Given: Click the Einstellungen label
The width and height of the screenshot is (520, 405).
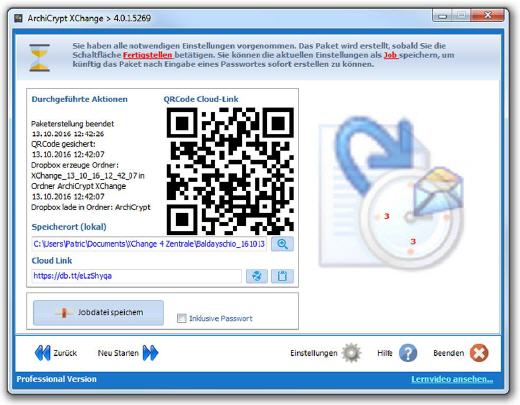Looking at the screenshot, I should [x=314, y=353].
